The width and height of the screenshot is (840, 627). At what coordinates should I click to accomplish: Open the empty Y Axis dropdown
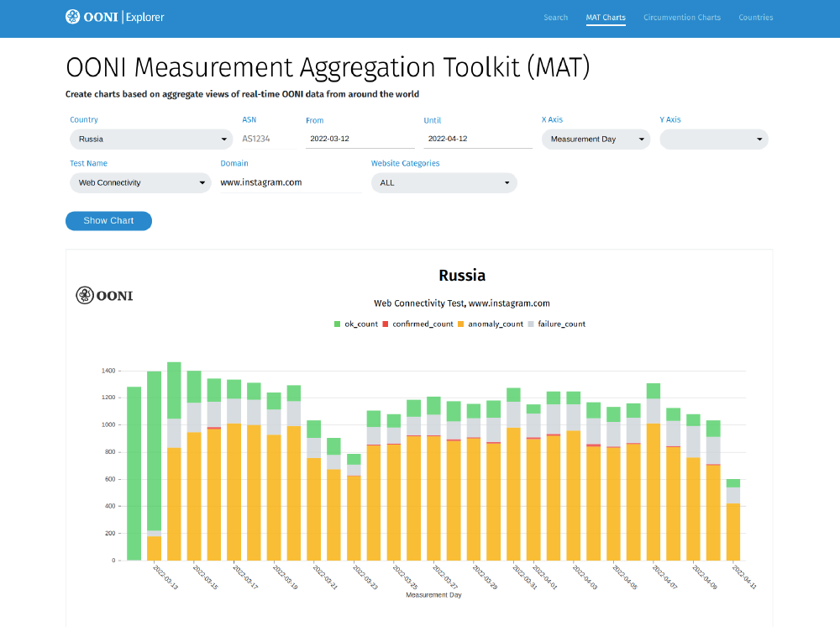[713, 140]
